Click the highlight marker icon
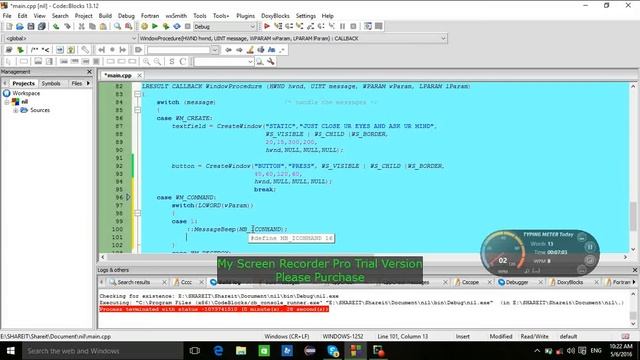 [x=250, y=50]
